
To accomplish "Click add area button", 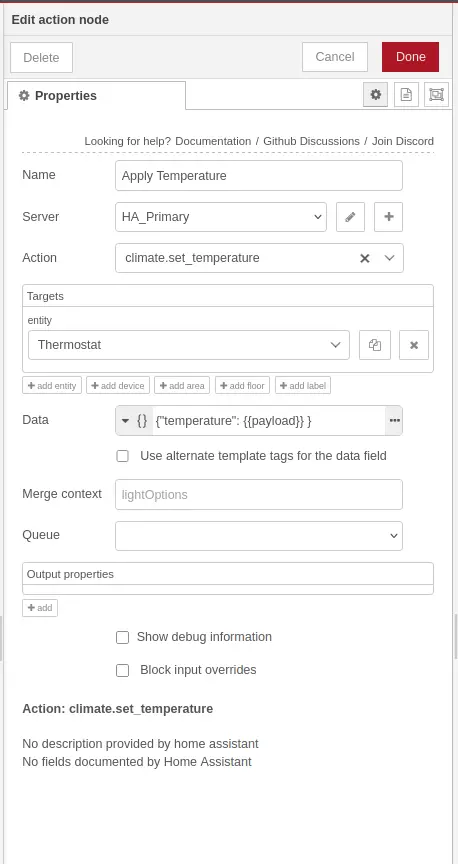I will (x=182, y=386).
